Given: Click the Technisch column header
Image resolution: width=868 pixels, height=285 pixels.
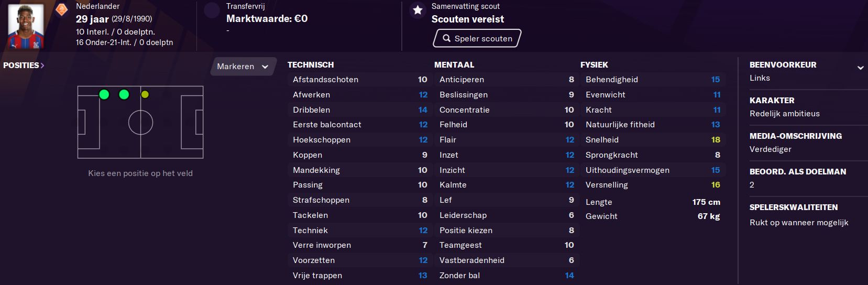Looking at the screenshot, I should [x=311, y=65].
